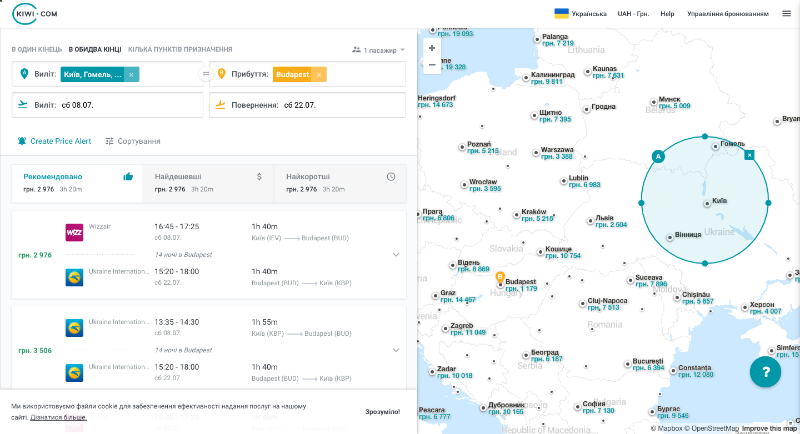Expand the Wizzair flight result details
The height and width of the screenshot is (434, 800).
[x=396, y=254]
